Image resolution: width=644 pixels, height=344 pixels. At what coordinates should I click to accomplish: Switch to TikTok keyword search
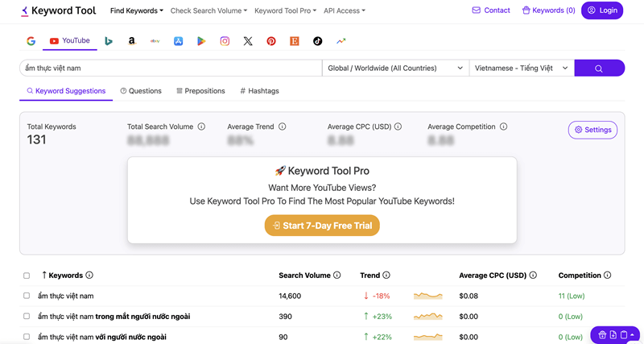pyautogui.click(x=317, y=41)
